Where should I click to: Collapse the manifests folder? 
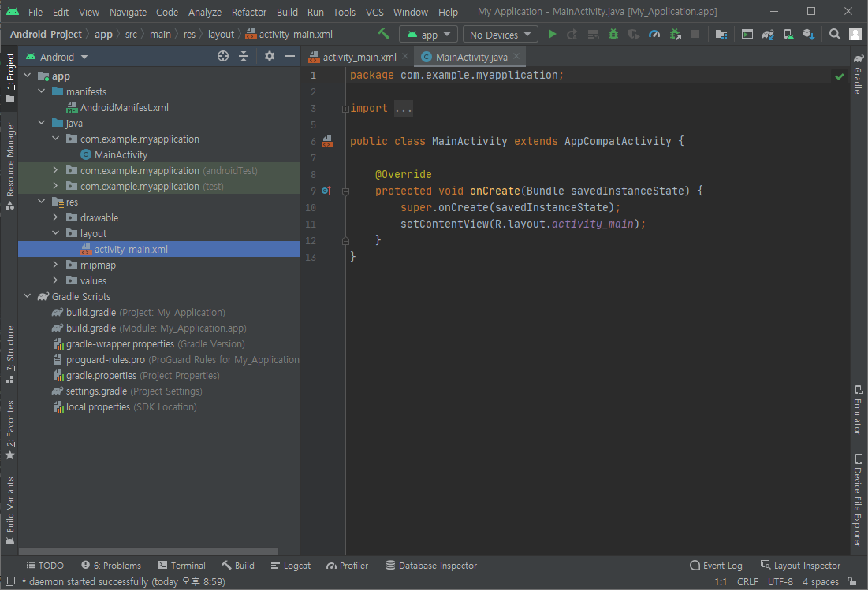(x=42, y=91)
